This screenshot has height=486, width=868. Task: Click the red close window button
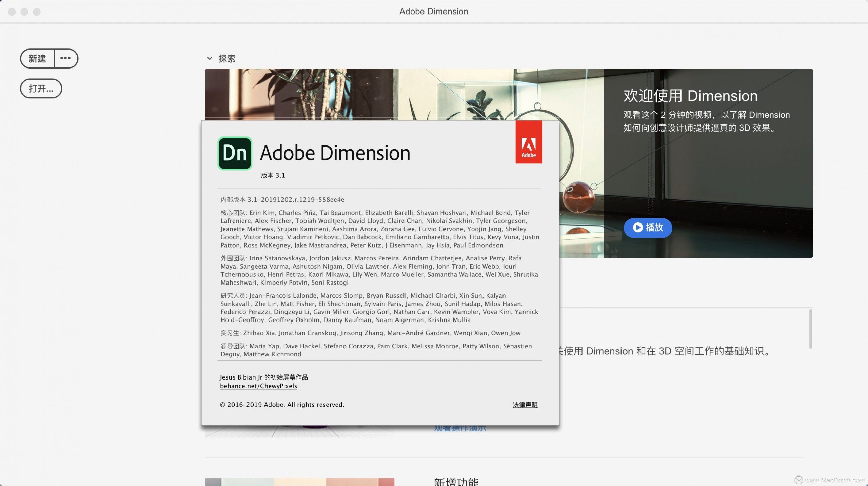point(12,12)
